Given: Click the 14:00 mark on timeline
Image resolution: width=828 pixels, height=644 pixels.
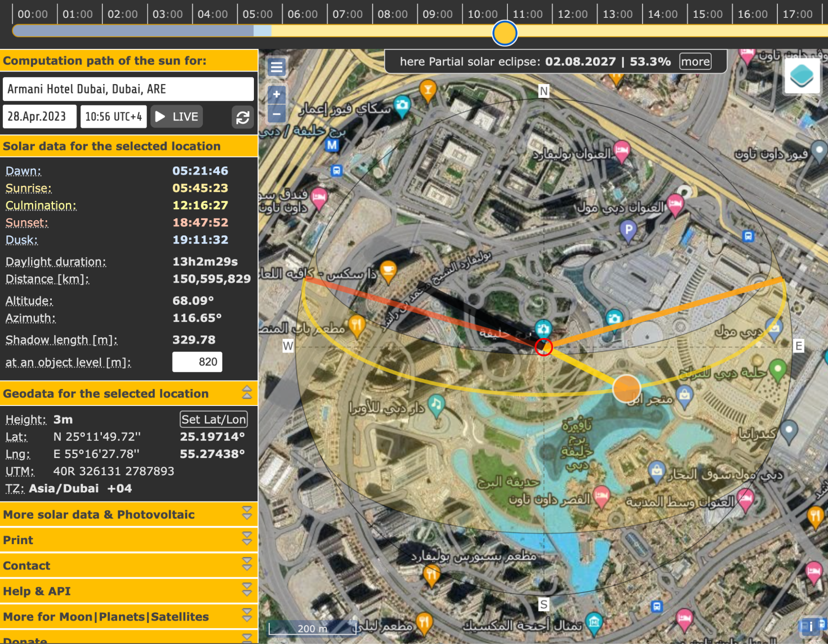Looking at the screenshot, I should coord(662,14).
